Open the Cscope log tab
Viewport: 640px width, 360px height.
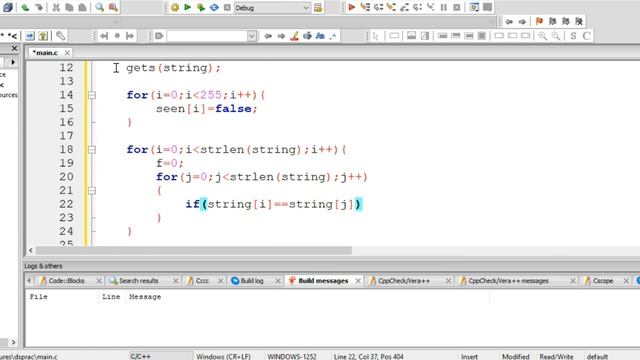coord(603,281)
